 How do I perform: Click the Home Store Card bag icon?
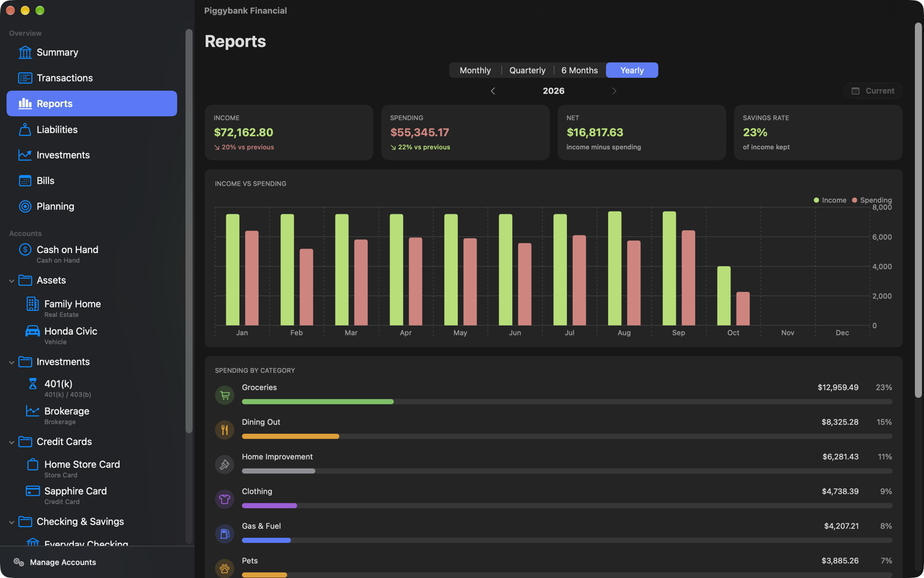[32, 465]
